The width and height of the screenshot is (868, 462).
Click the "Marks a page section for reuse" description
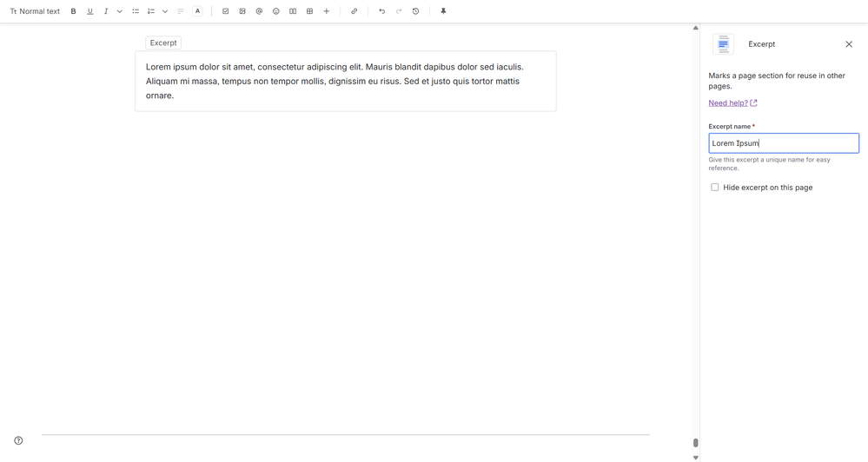click(777, 81)
